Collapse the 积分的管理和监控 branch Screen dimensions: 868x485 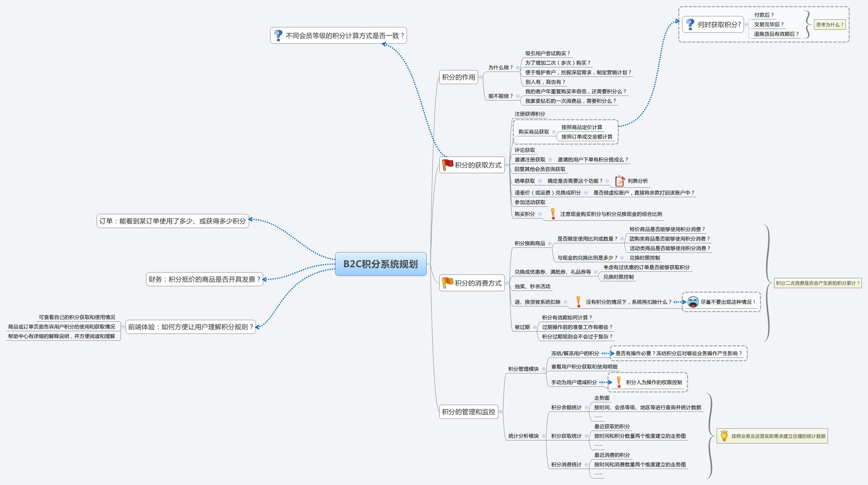[x=501, y=412]
